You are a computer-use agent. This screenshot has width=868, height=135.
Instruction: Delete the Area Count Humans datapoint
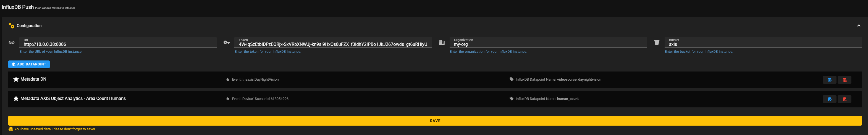click(845, 99)
